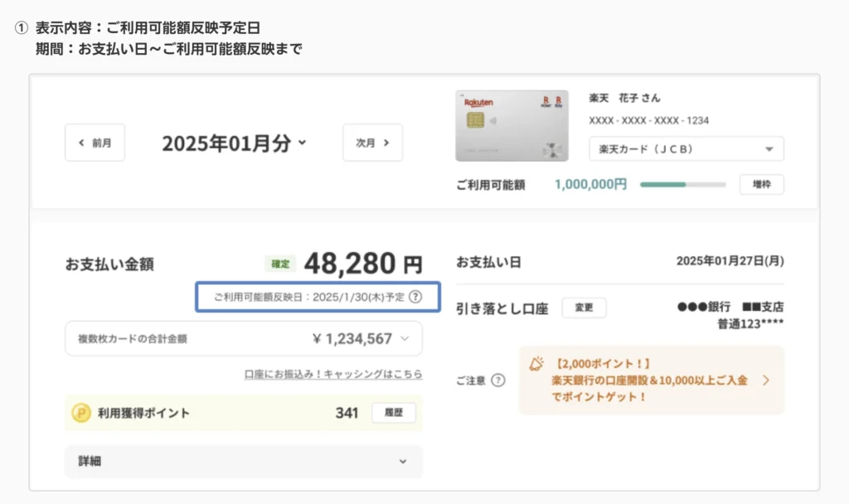The image size is (849, 504).
Task: Click the 履歴 points history button
Action: (394, 413)
